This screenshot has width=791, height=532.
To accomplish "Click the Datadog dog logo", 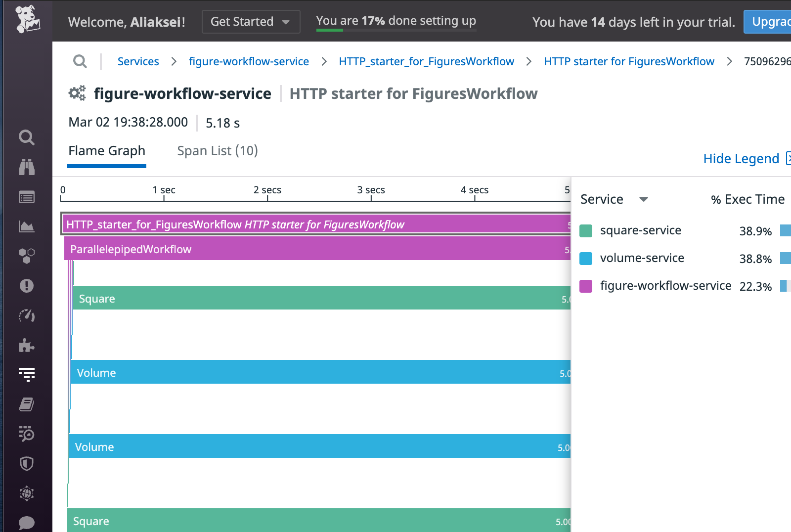I will coord(27,20).
